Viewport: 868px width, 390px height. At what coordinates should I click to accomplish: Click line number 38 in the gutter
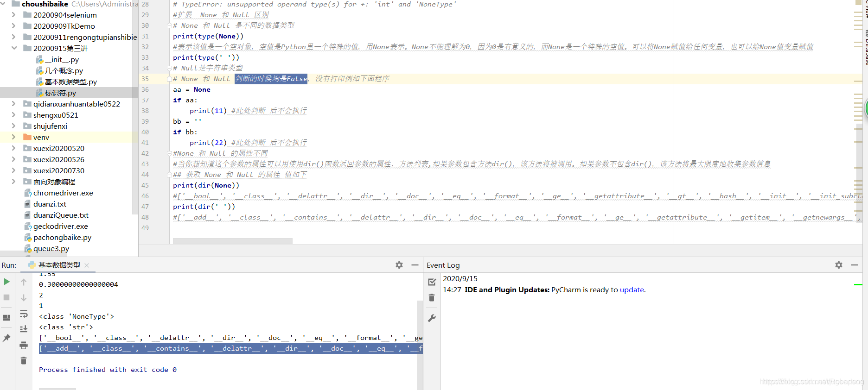coord(145,111)
